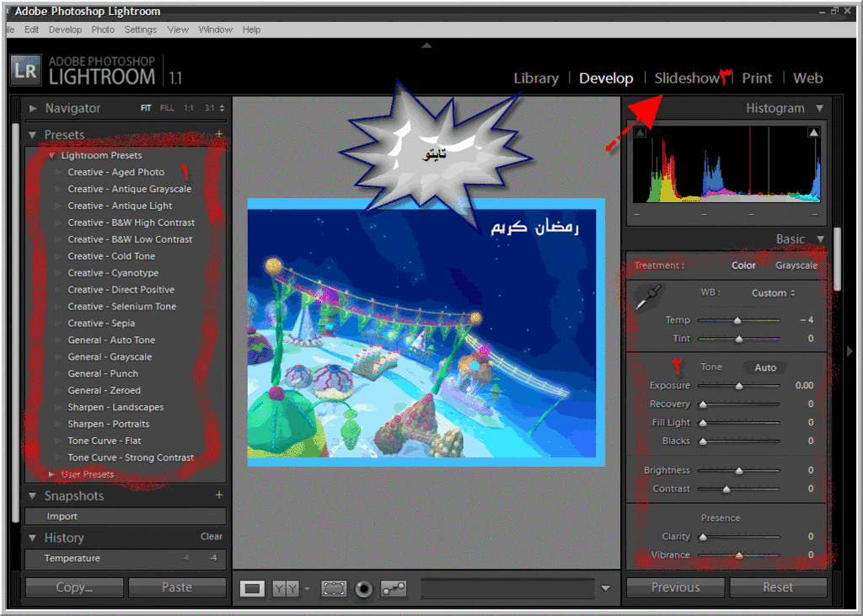The width and height of the screenshot is (863, 616).
Task: Select the Import snapshot
Action: [x=126, y=517]
